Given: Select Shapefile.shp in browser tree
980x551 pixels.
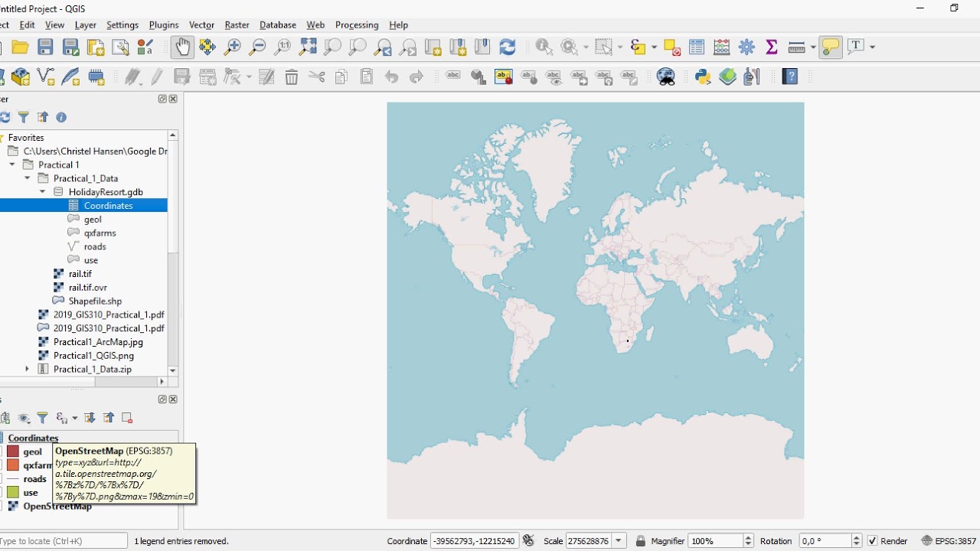Looking at the screenshot, I should click(95, 301).
